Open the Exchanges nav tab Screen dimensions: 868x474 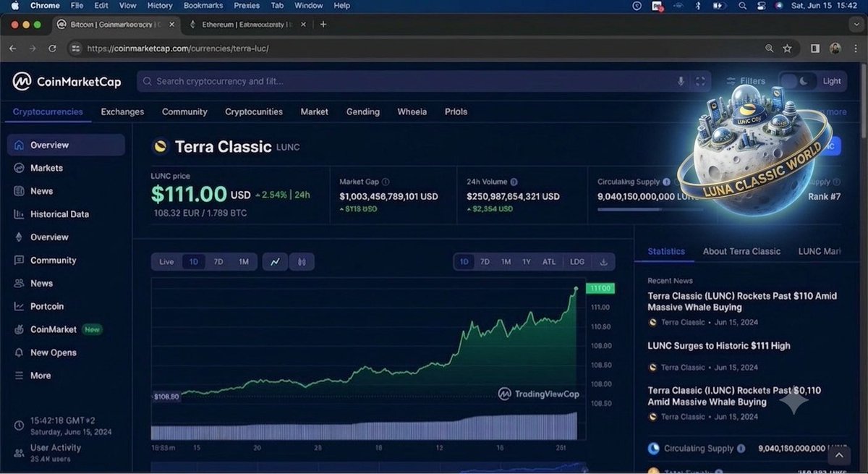click(x=122, y=112)
